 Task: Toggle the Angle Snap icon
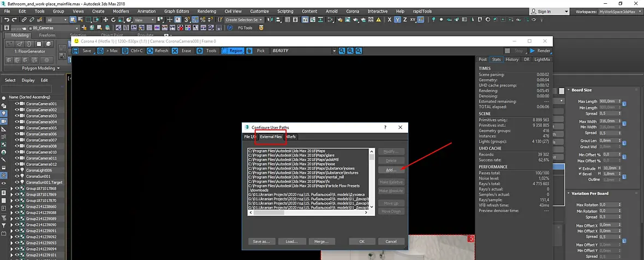(195, 19)
